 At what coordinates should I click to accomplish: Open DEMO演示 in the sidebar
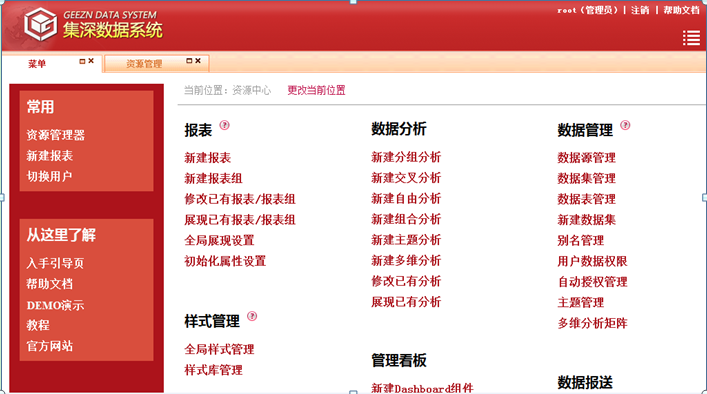[55, 305]
